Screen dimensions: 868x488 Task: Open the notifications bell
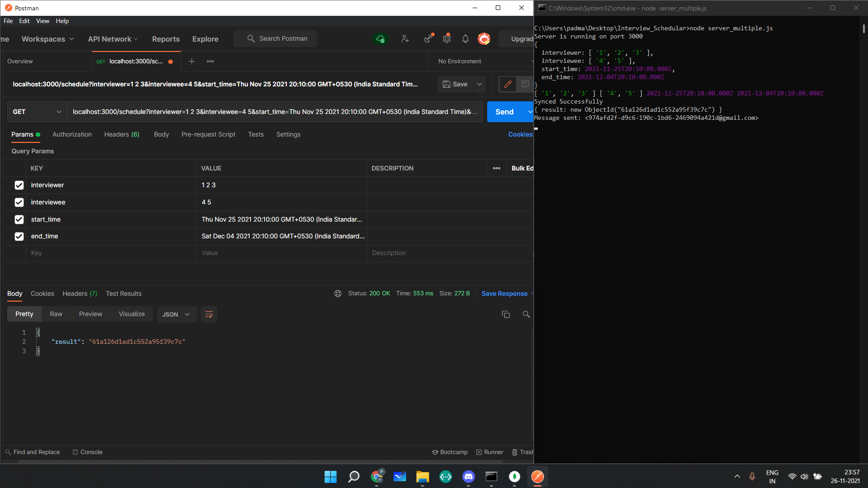(x=465, y=39)
